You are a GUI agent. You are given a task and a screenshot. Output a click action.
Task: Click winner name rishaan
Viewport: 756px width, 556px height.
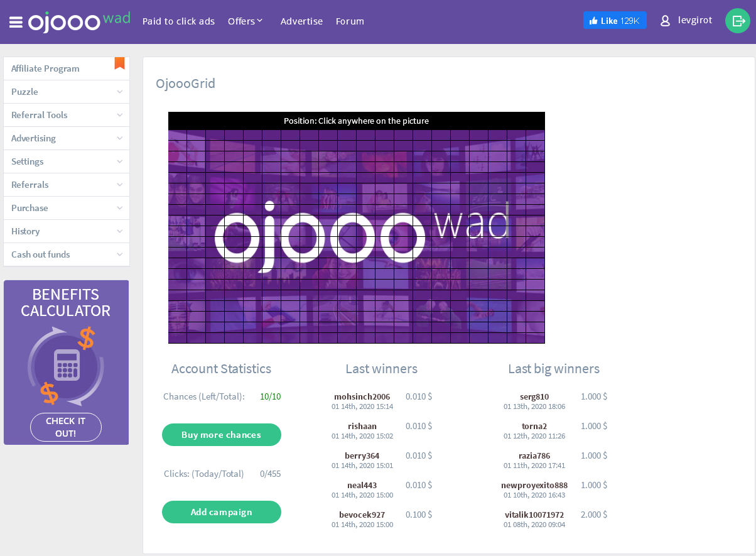coord(362,427)
